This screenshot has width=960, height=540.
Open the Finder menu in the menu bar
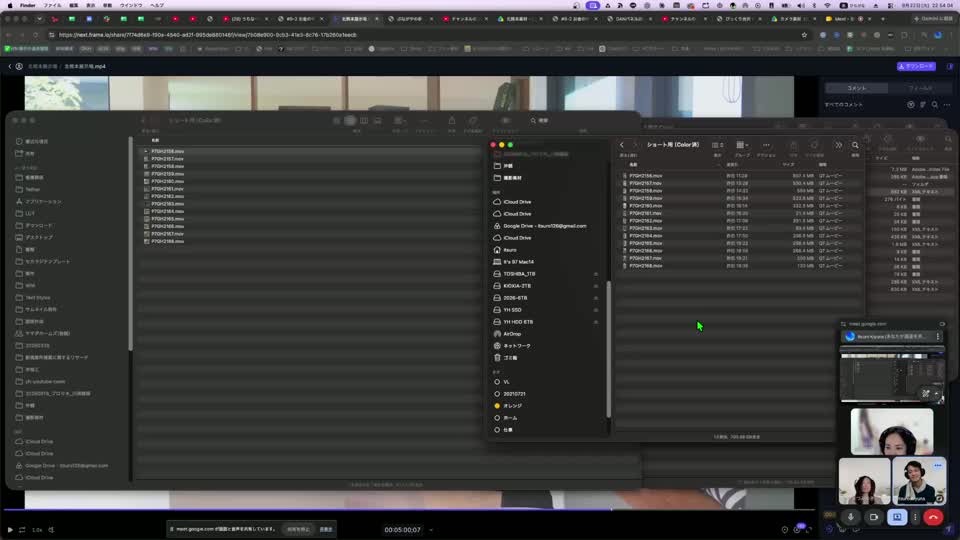[x=28, y=5]
